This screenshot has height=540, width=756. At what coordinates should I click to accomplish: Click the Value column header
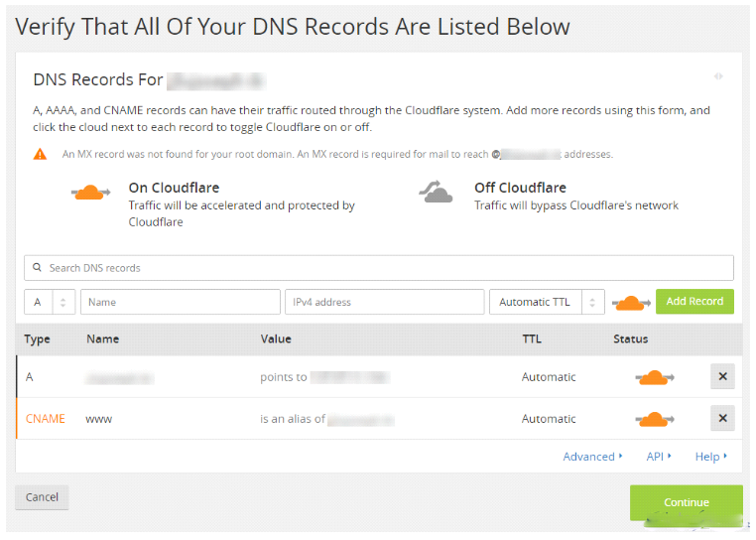point(276,339)
